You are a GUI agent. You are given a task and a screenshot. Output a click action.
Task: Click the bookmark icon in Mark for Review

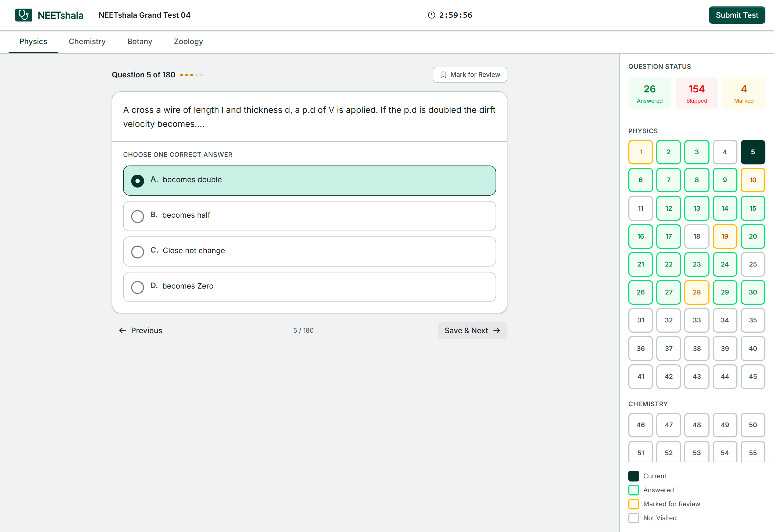(x=443, y=75)
